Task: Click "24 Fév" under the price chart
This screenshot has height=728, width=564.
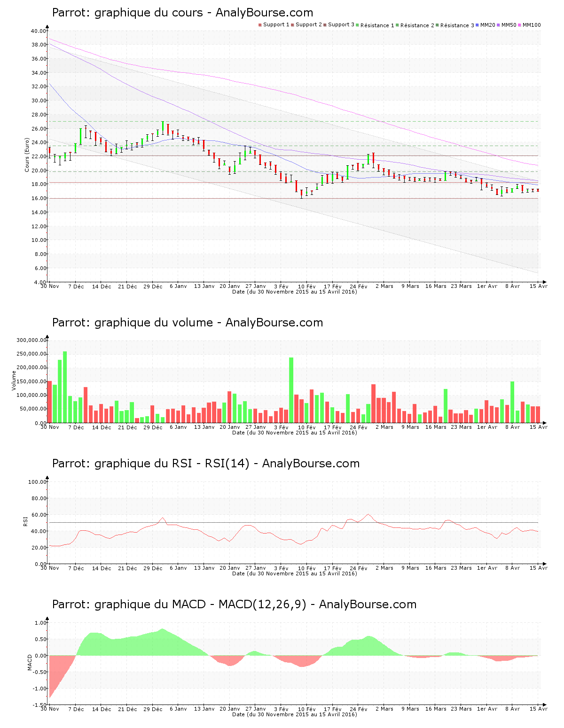Action: [x=359, y=286]
